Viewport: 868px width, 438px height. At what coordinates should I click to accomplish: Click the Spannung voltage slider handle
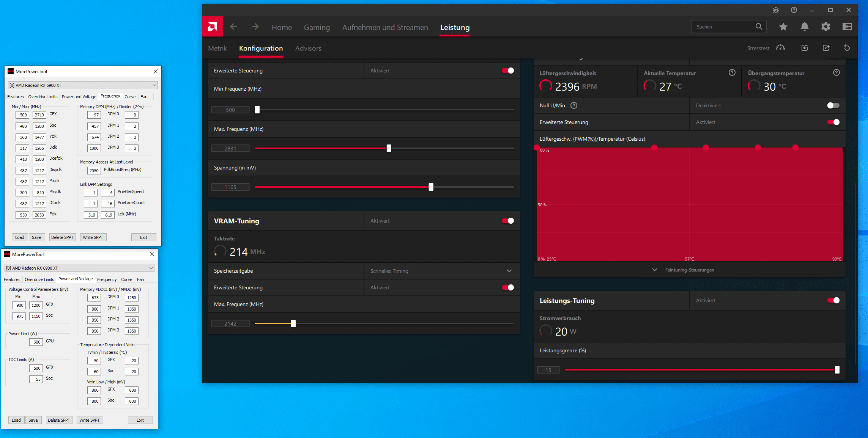431,187
